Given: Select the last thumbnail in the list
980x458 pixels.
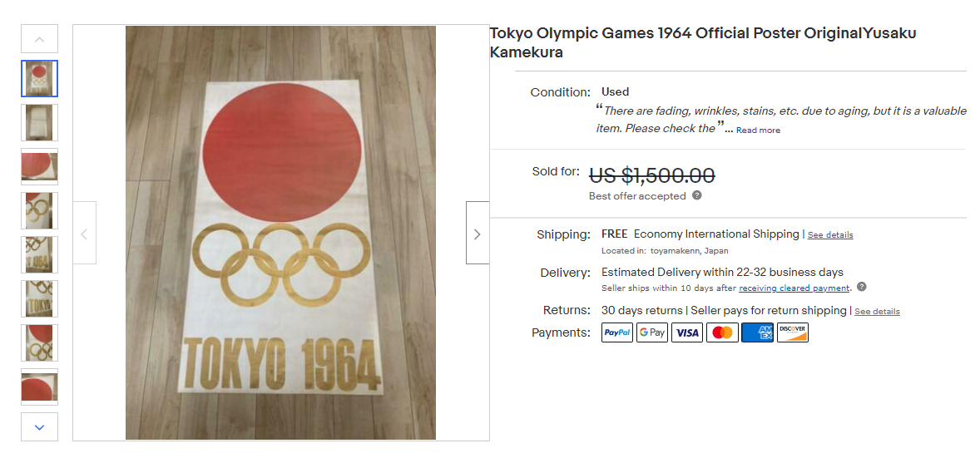Looking at the screenshot, I should [x=39, y=387].
